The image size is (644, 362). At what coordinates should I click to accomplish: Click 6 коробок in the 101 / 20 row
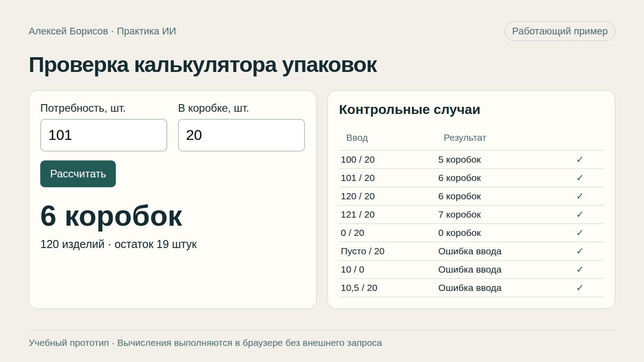click(x=459, y=178)
